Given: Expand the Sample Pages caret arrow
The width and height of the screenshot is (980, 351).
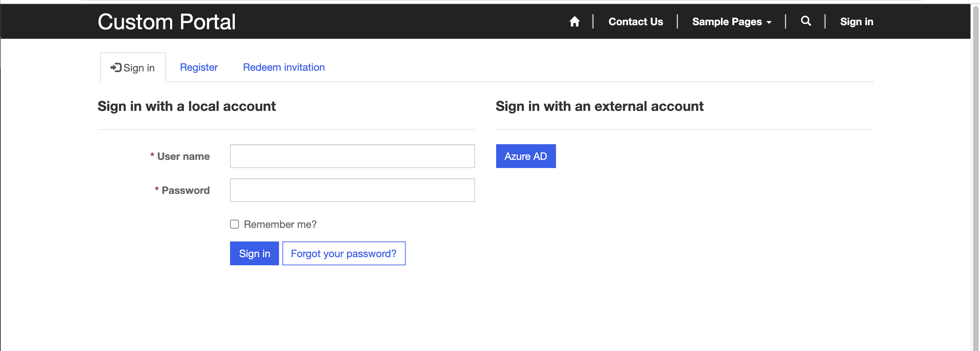Looking at the screenshot, I should (769, 22).
